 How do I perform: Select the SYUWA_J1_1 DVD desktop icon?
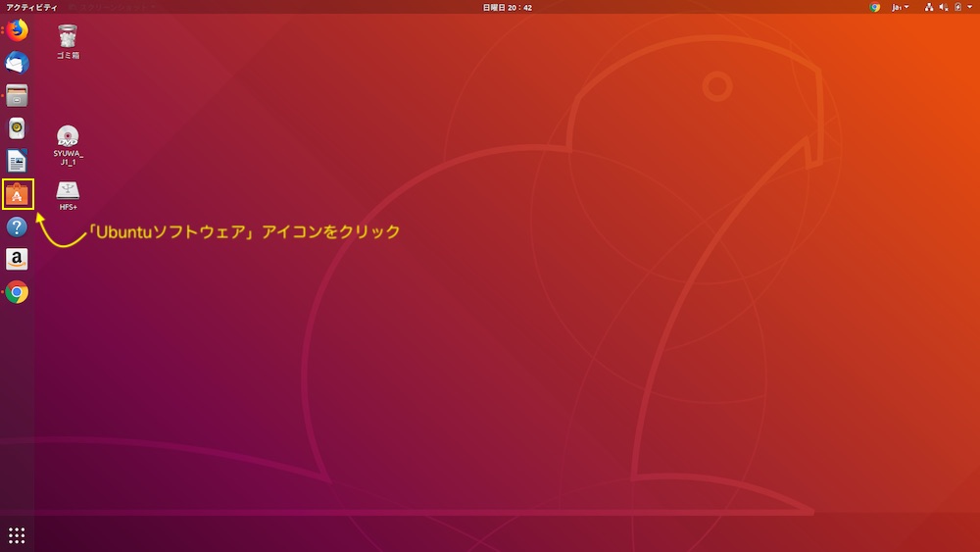click(68, 135)
